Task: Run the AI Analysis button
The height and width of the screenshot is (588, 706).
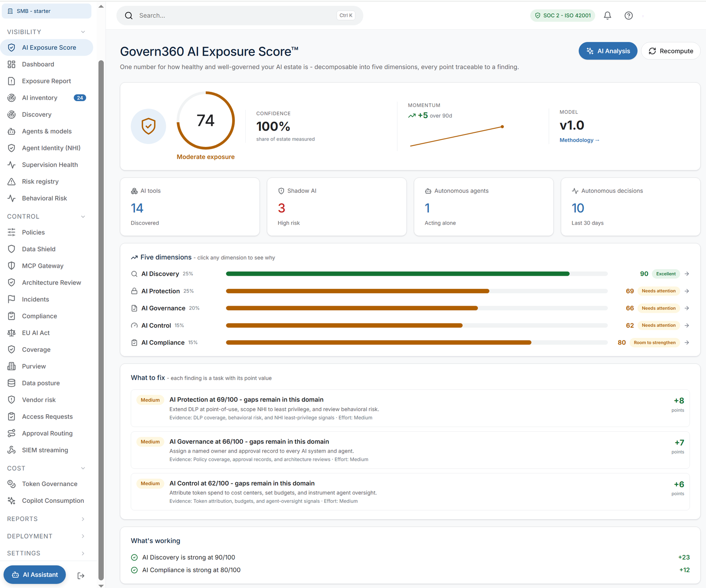Action: tap(608, 51)
